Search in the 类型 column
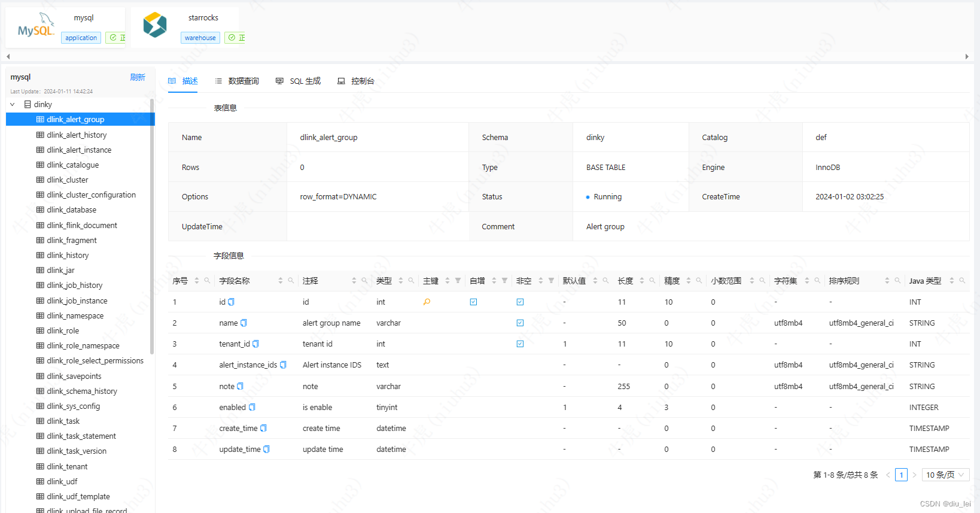The height and width of the screenshot is (513, 980). [411, 281]
